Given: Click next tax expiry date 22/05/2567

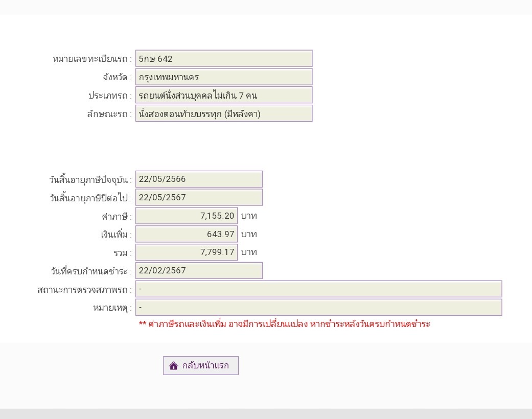Looking at the screenshot, I should point(199,197).
